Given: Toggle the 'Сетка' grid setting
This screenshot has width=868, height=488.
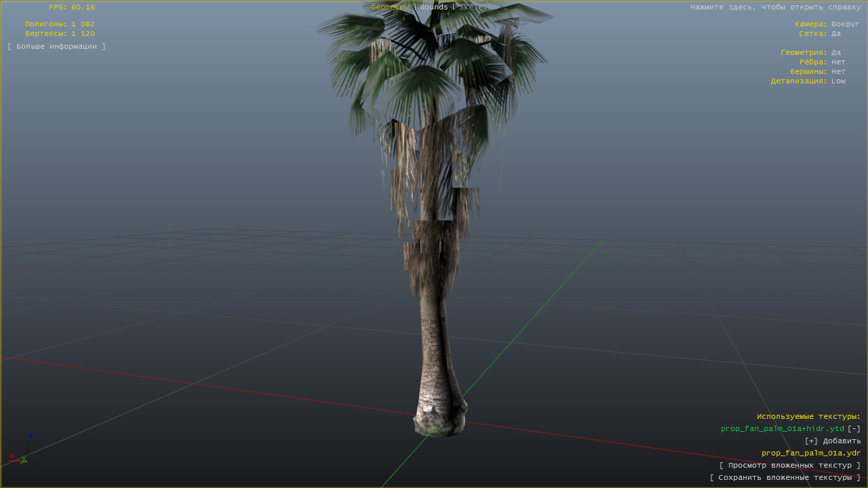Looking at the screenshot, I should pos(820,34).
